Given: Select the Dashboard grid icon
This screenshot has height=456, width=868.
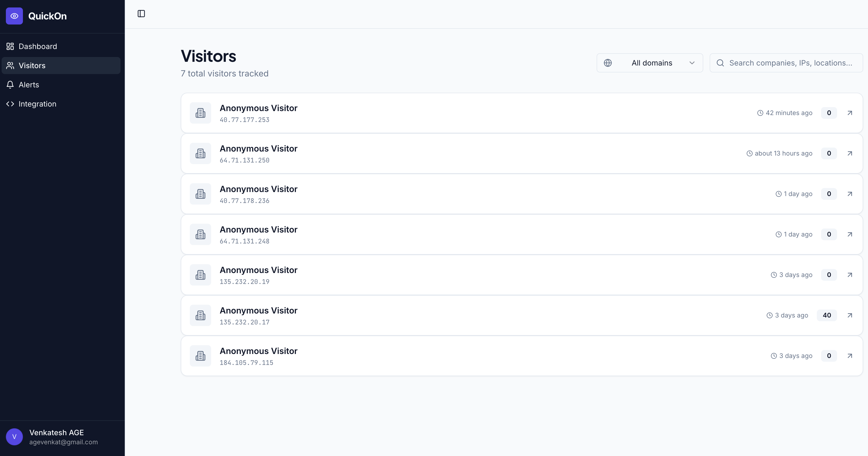Looking at the screenshot, I should (x=10, y=46).
